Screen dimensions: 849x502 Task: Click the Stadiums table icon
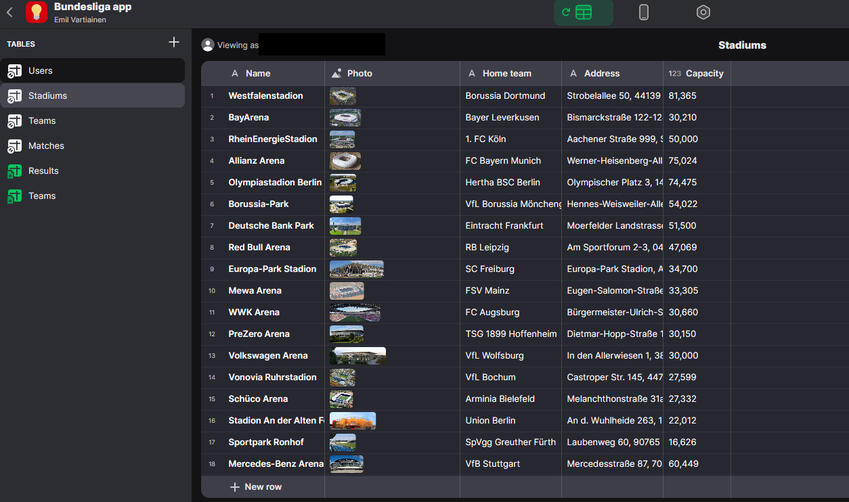pos(15,96)
